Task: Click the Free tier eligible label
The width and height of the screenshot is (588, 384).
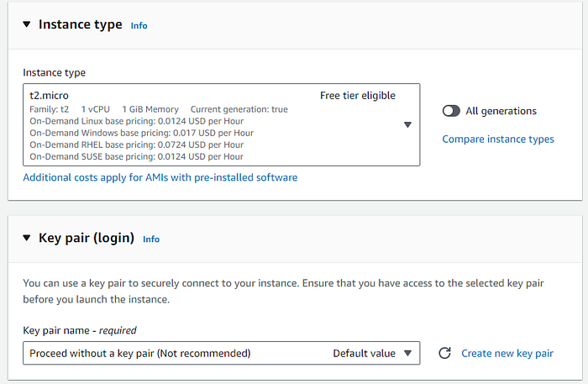Action: (358, 96)
